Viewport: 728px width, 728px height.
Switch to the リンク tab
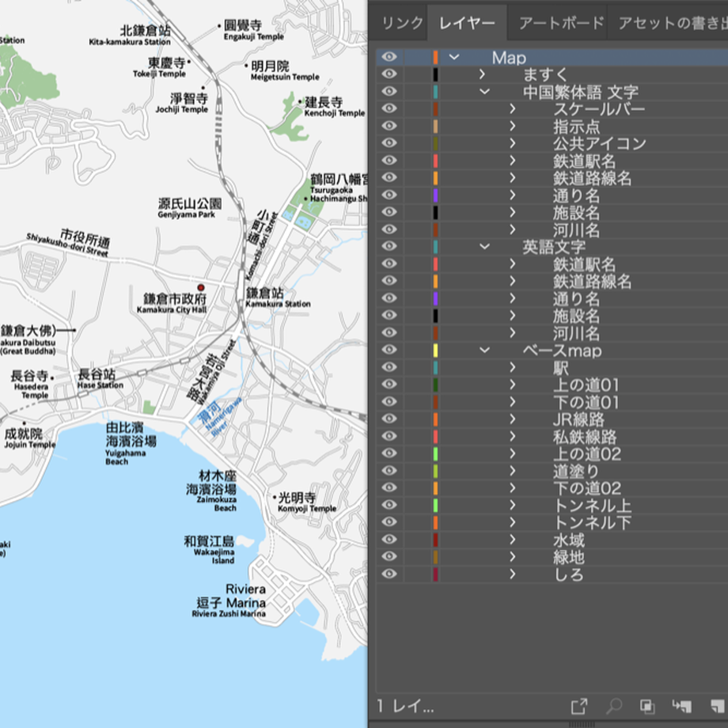(403, 23)
